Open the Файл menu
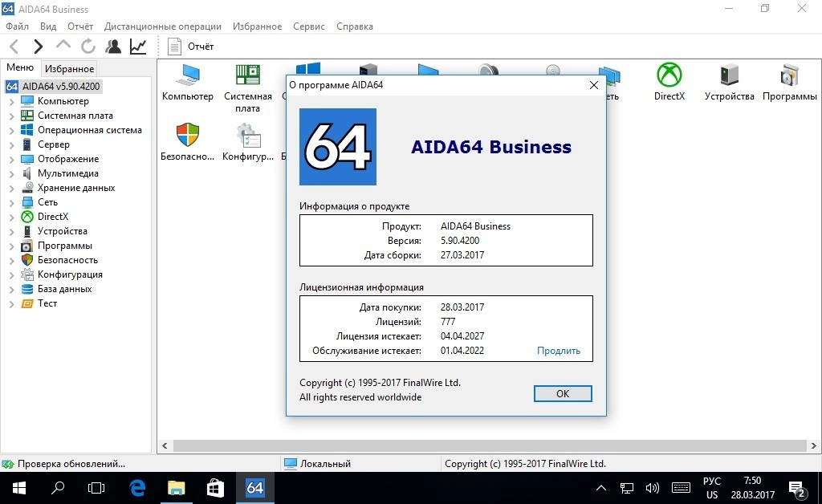The width and height of the screenshot is (822, 504). pyautogui.click(x=18, y=26)
